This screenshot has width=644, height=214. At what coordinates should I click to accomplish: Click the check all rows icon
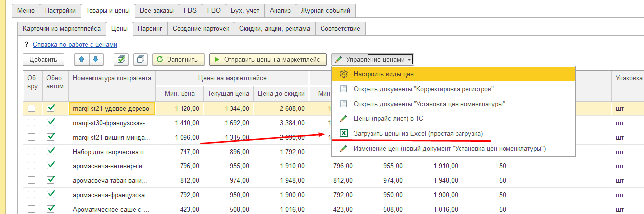click(121, 59)
